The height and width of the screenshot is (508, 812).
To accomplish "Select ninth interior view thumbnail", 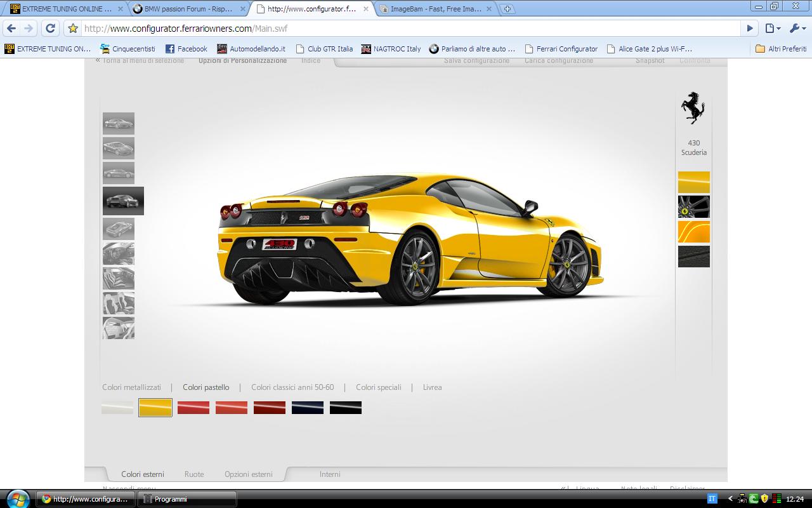I will tap(119, 328).
